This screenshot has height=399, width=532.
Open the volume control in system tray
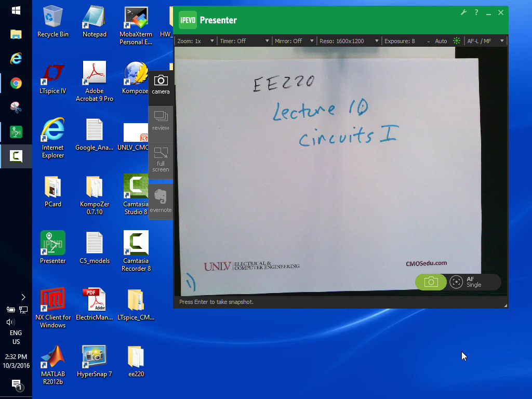(x=10, y=322)
